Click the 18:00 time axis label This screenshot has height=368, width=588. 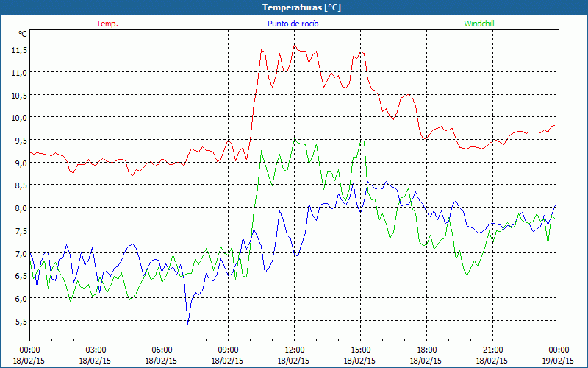coord(427,350)
